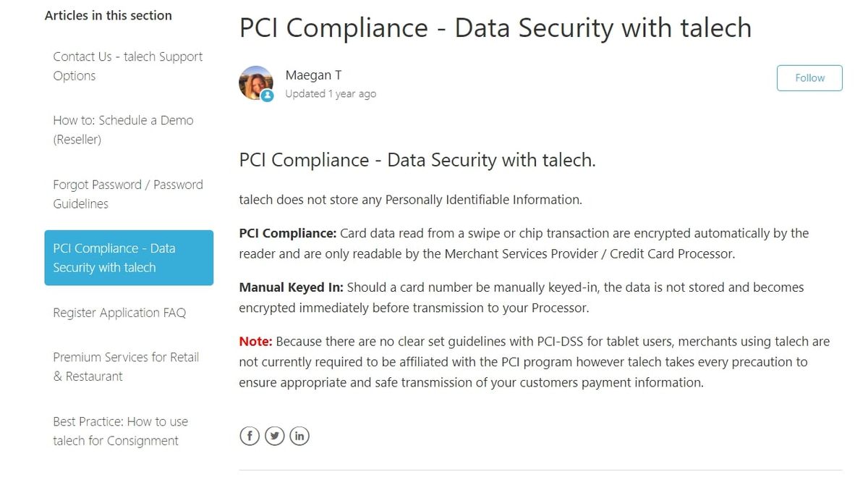Click 'Articles in this section' heading
The width and height of the screenshot is (868, 493).
click(x=109, y=15)
